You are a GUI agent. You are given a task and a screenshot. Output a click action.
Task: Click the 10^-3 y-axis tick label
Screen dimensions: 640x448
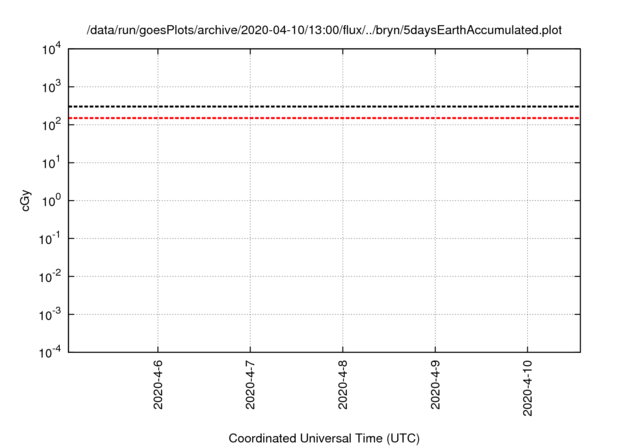[50, 315]
